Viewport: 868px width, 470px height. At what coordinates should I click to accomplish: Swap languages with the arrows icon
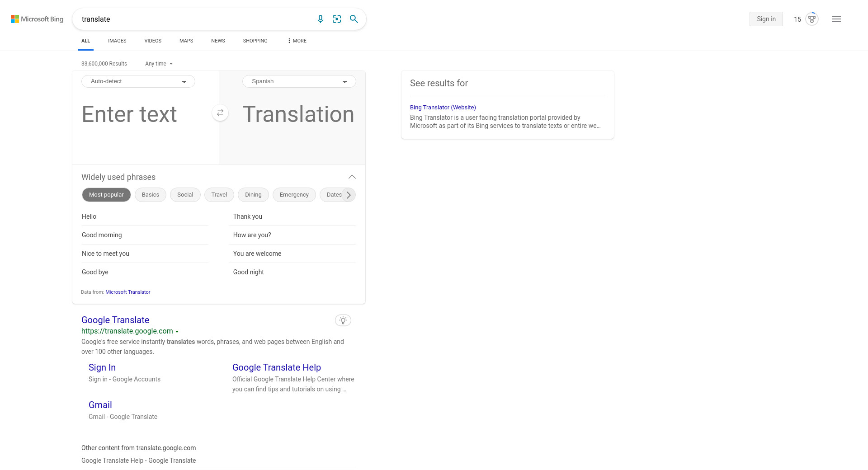(220, 113)
